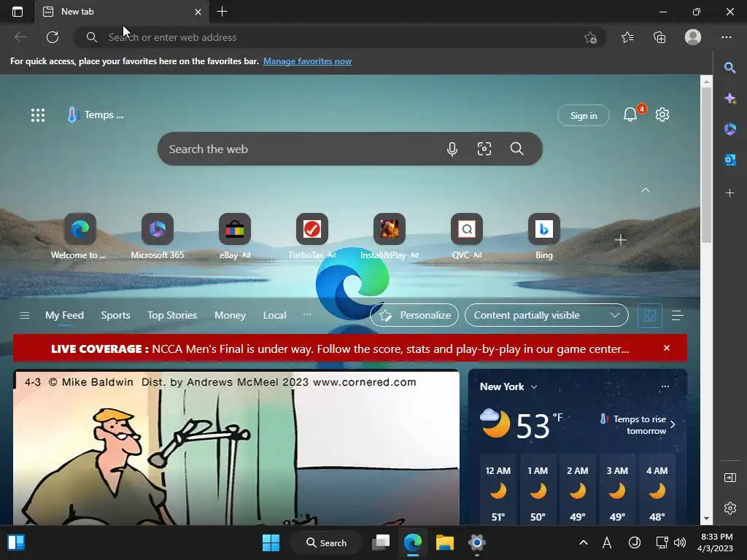Viewport: 747px width, 560px height.
Task: Focus the address bar input
Action: [341, 37]
